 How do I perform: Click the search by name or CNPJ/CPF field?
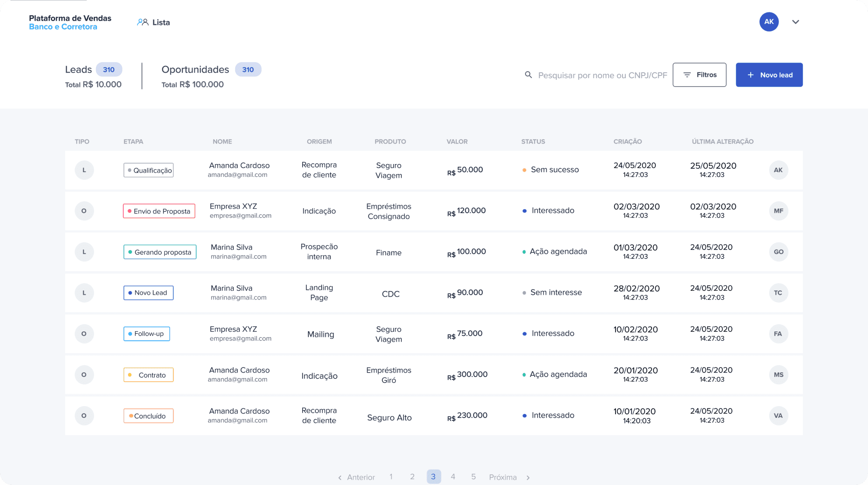(x=602, y=75)
